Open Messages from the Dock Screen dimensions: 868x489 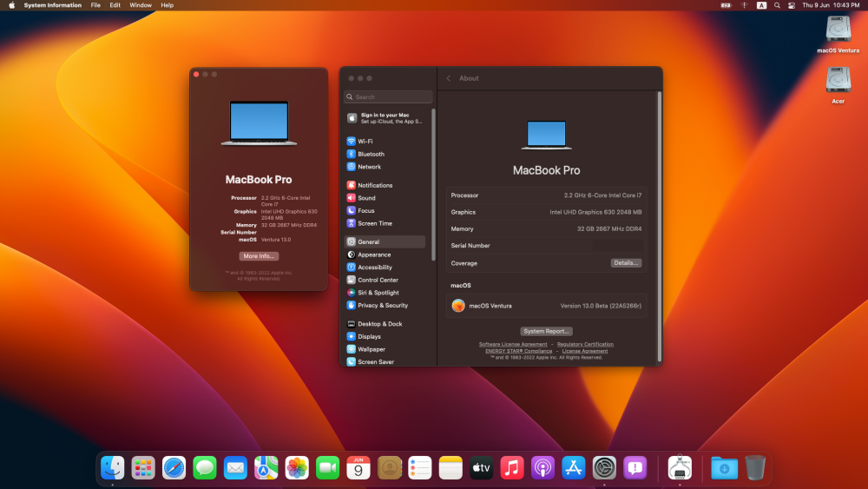click(x=205, y=468)
